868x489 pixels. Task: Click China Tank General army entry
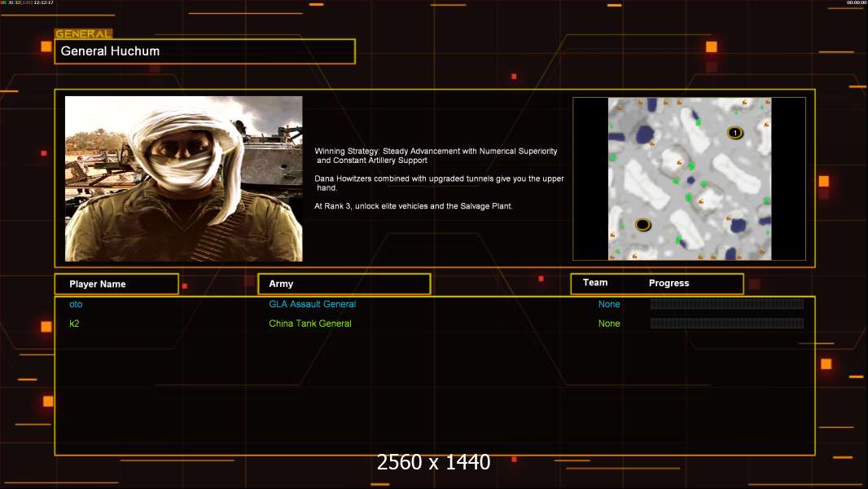(310, 324)
